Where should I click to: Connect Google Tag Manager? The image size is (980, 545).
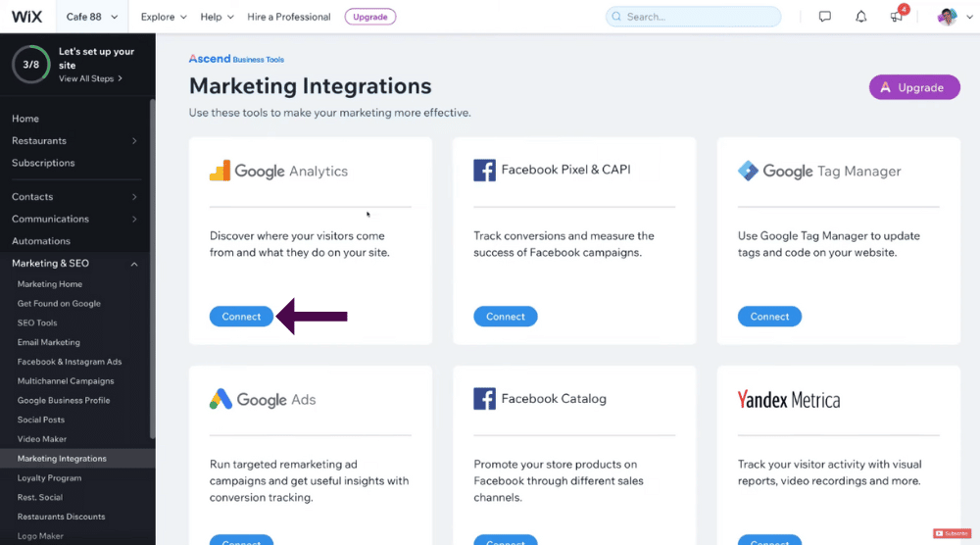[769, 317]
